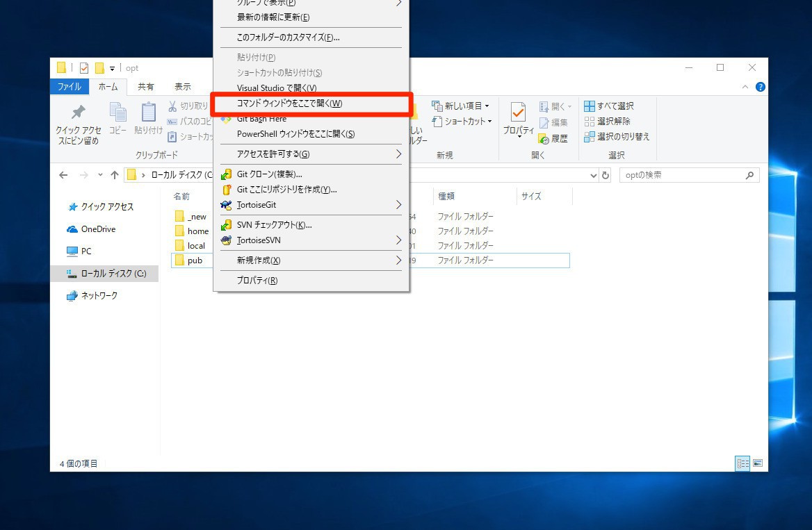Select the _new folder
This screenshot has height=530, width=812.
(x=191, y=217)
